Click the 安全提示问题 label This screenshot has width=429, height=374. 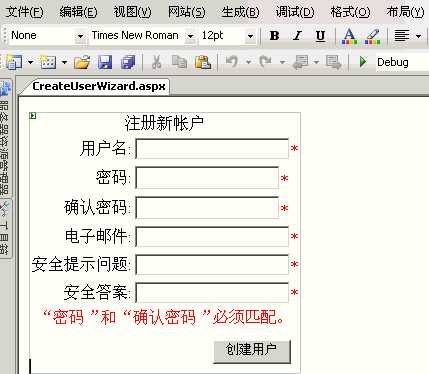[x=80, y=264]
